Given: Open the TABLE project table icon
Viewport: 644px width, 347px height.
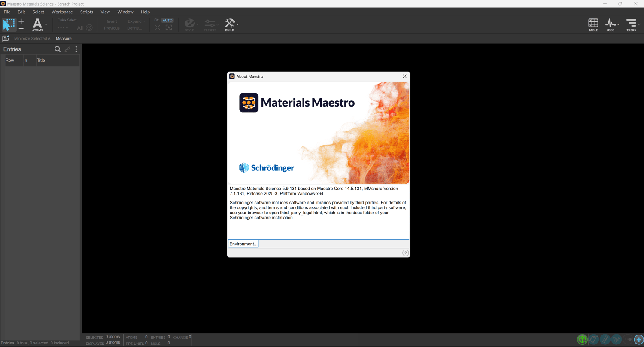Looking at the screenshot, I should tap(593, 25).
